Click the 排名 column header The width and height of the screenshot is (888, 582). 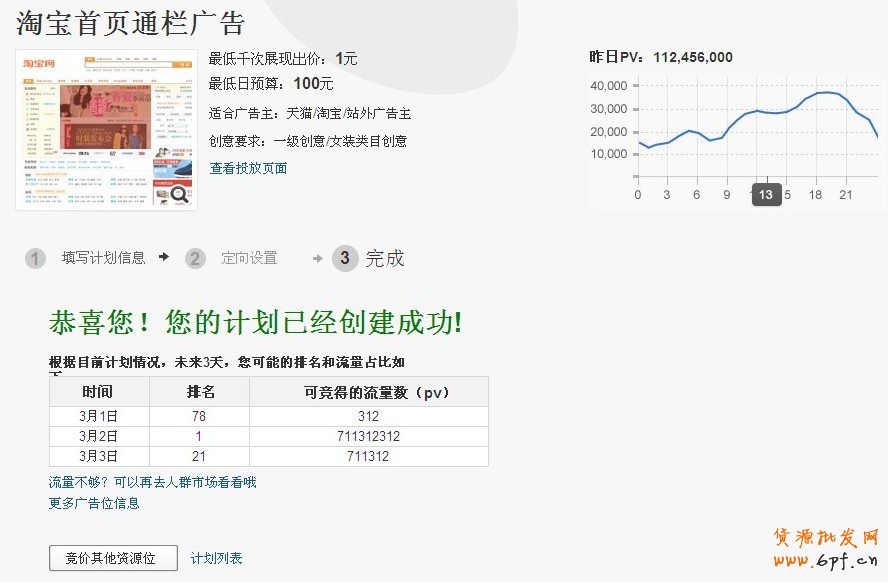click(200, 392)
